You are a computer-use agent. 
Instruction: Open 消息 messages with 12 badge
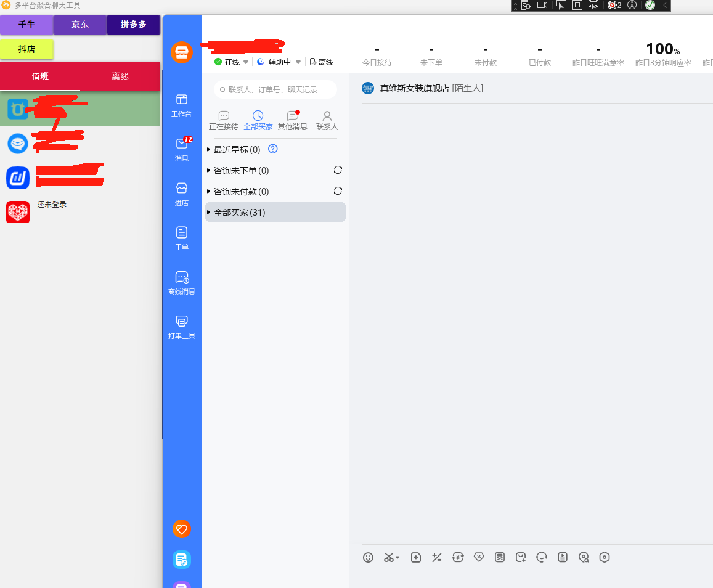182,149
